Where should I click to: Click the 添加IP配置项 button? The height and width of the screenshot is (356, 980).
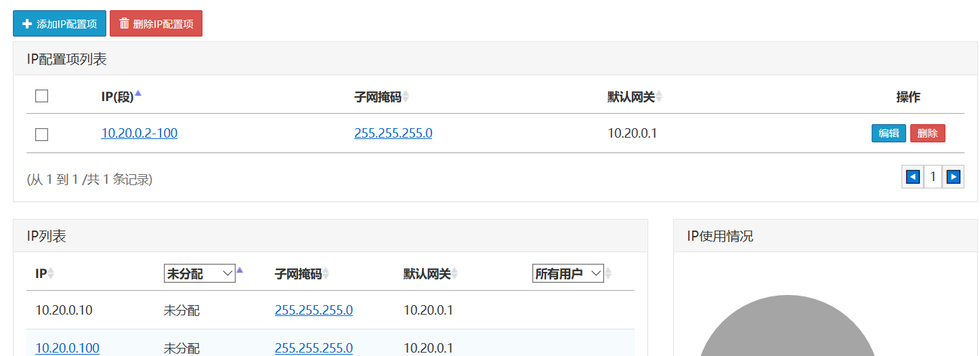point(60,24)
